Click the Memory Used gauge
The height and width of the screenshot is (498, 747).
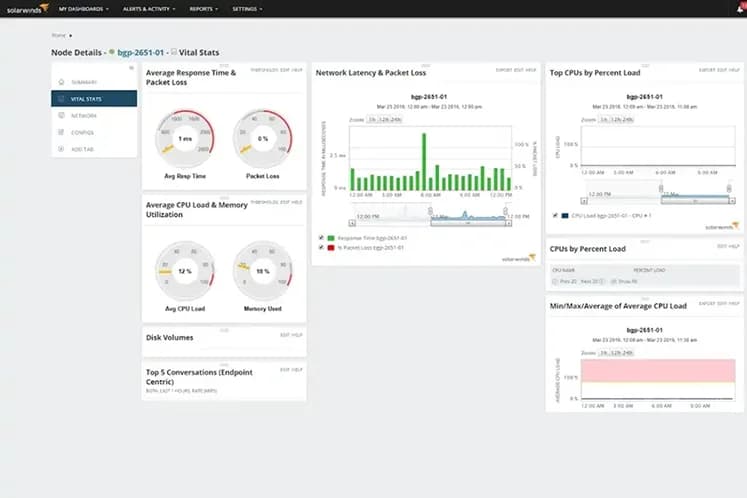click(x=262, y=271)
